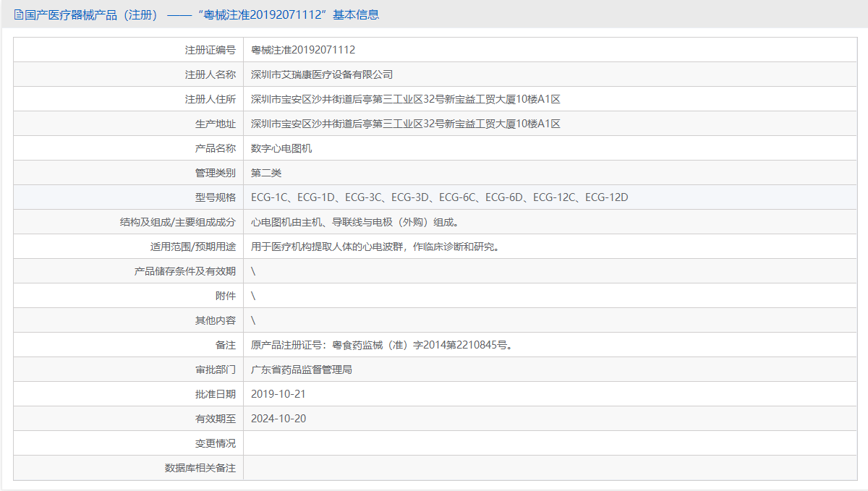
Task: Select the approval date "2019-10-21"
Action: 278,394
